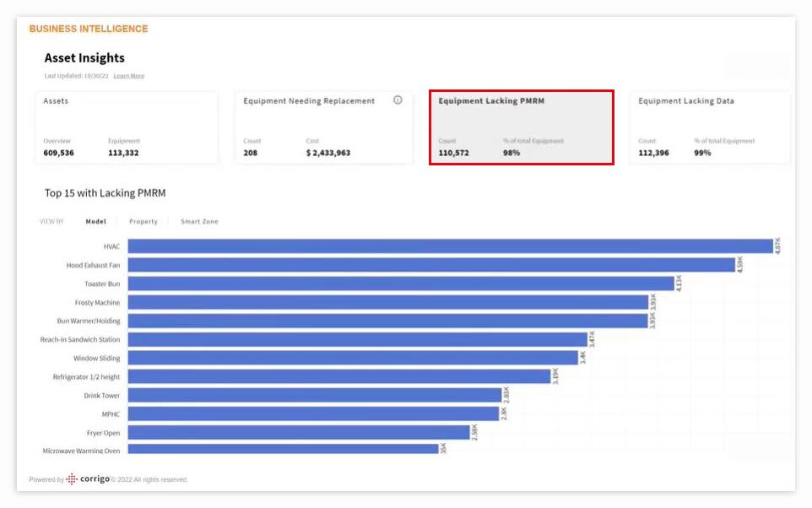
Task: Select the Equipment Needing Replacement card
Action: click(x=324, y=127)
